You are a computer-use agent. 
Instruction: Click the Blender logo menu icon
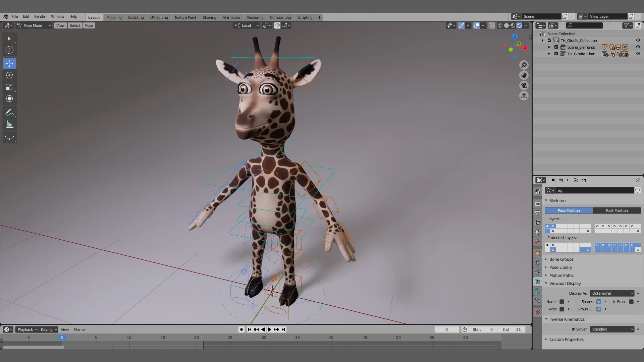pos(6,16)
